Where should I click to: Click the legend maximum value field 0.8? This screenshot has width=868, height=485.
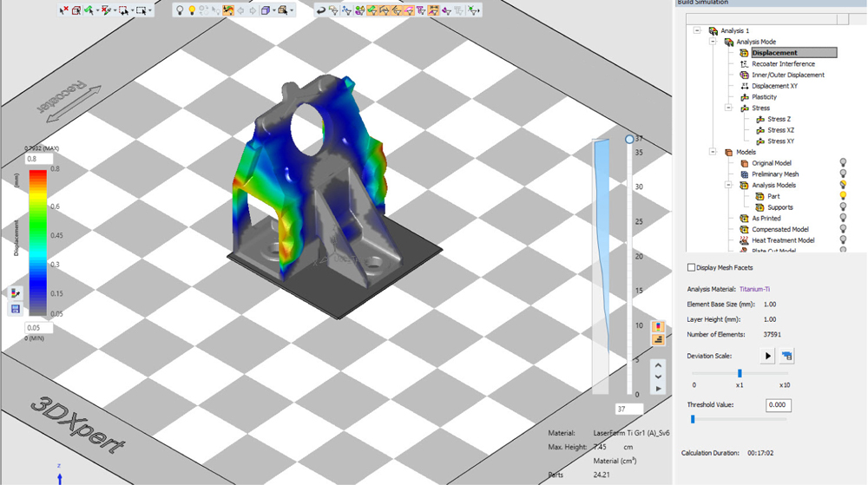point(39,159)
